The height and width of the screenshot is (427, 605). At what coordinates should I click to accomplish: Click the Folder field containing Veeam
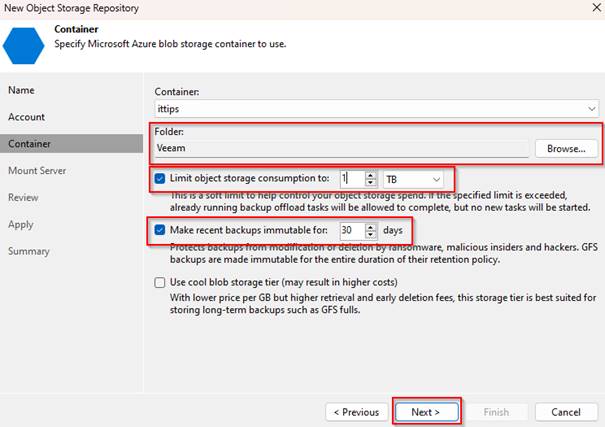(341, 149)
